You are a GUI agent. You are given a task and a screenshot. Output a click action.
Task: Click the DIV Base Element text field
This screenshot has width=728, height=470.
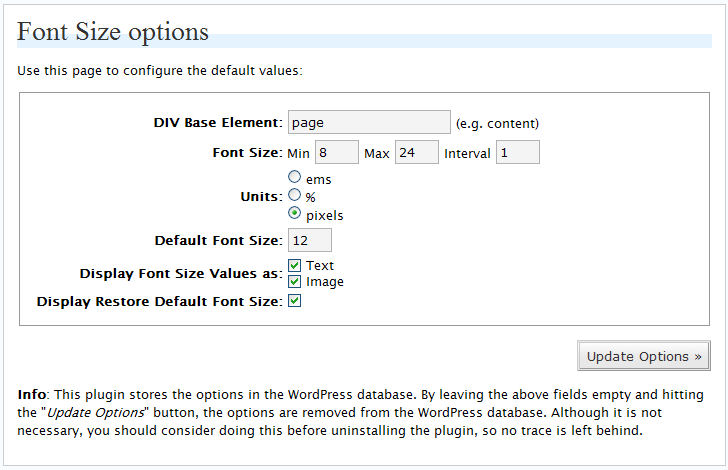pos(369,122)
